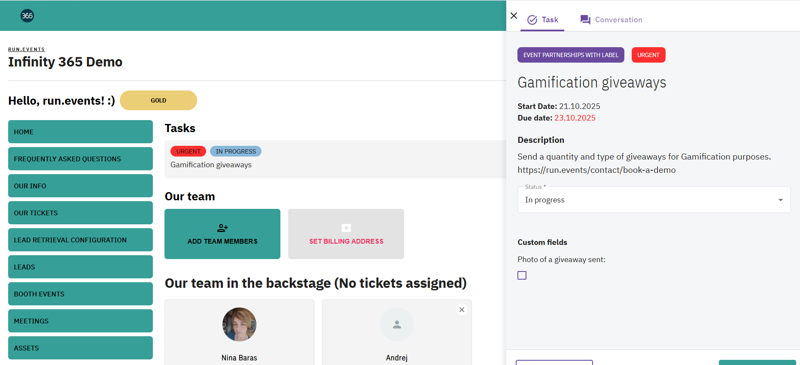Click the RUN.EVENTS link above title

click(27, 50)
